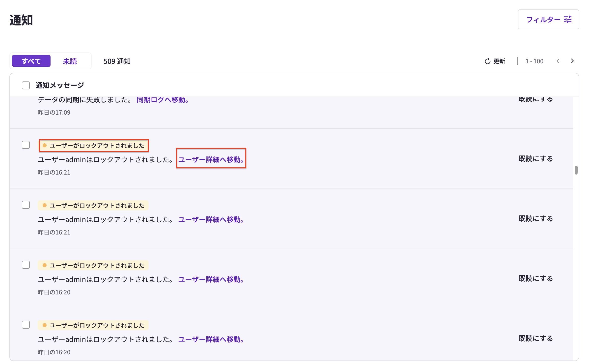The image size is (591, 364).
Task: Click 既読にする on the bottom notification
Action: tap(536, 338)
